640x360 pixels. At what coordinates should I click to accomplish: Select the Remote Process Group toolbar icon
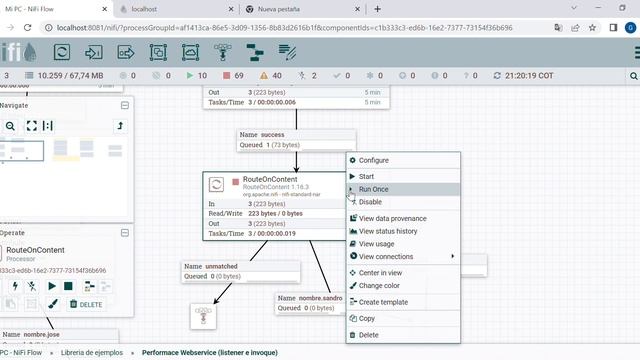click(x=190, y=52)
